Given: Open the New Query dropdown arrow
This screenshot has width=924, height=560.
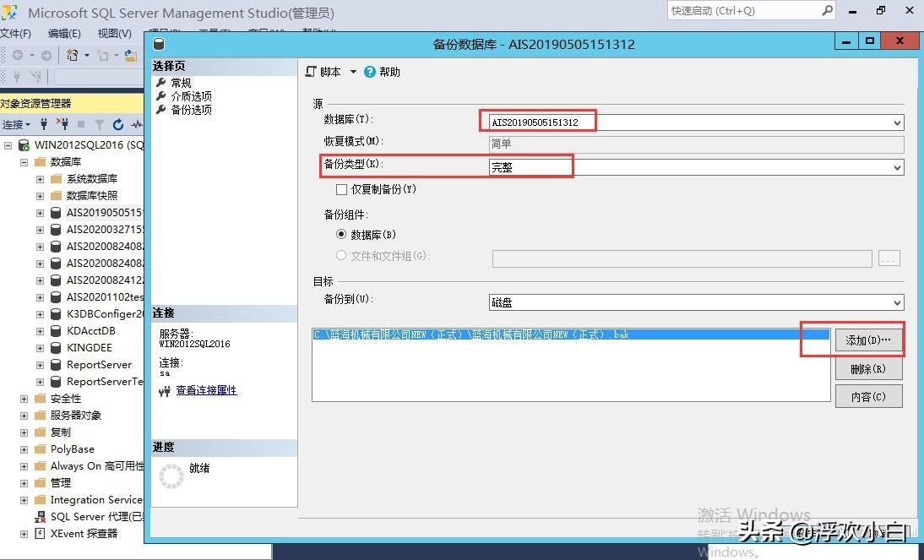Looking at the screenshot, I should click(87, 56).
